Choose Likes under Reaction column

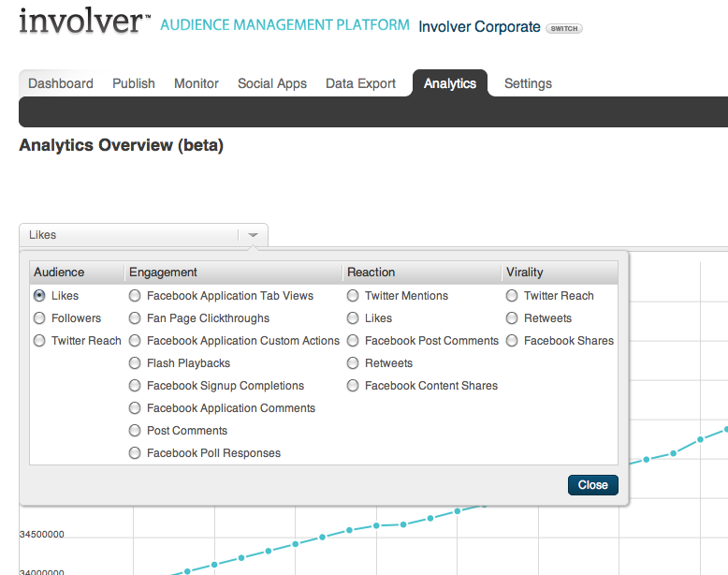click(x=353, y=318)
